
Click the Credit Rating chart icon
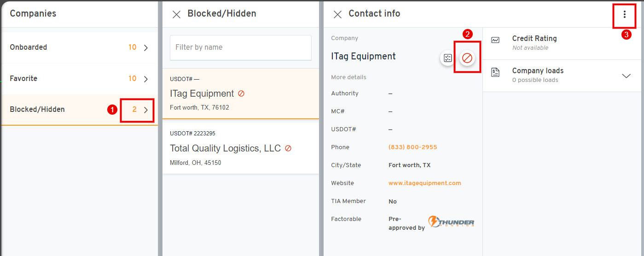coord(495,40)
